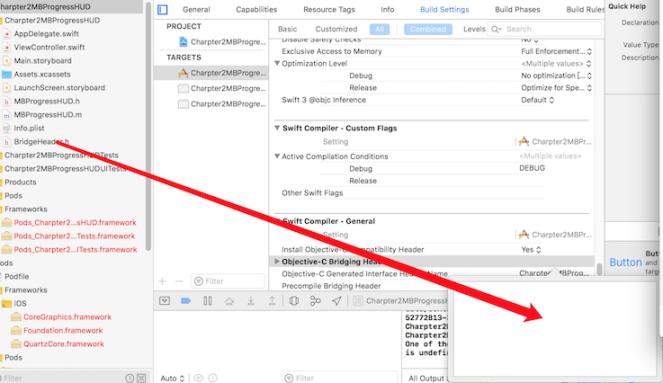
Task: Select the Combined view option
Action: click(x=427, y=29)
